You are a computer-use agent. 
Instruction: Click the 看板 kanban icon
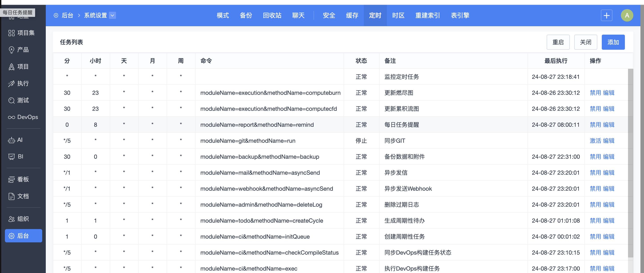[12, 179]
